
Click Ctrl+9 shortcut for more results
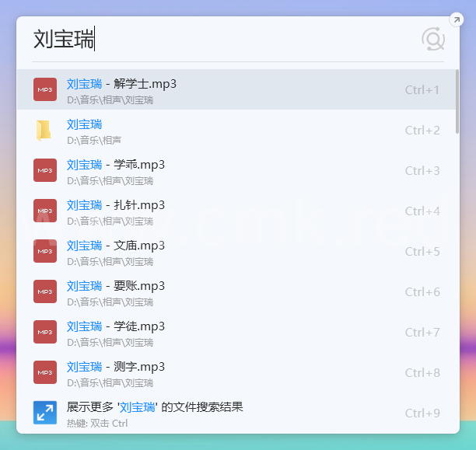pyautogui.click(x=422, y=413)
